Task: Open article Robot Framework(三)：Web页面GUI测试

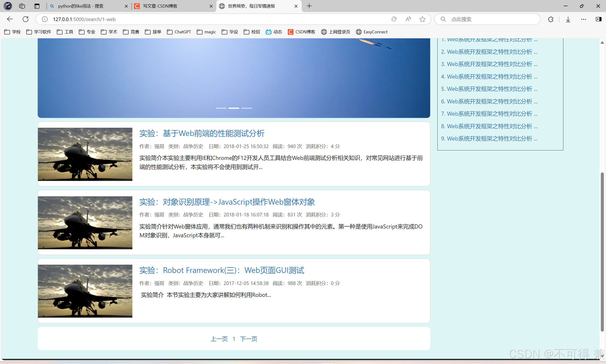Action: (221, 270)
